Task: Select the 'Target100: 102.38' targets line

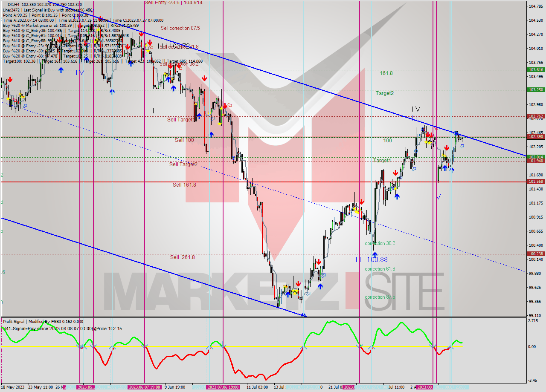Action: (x=102, y=61)
